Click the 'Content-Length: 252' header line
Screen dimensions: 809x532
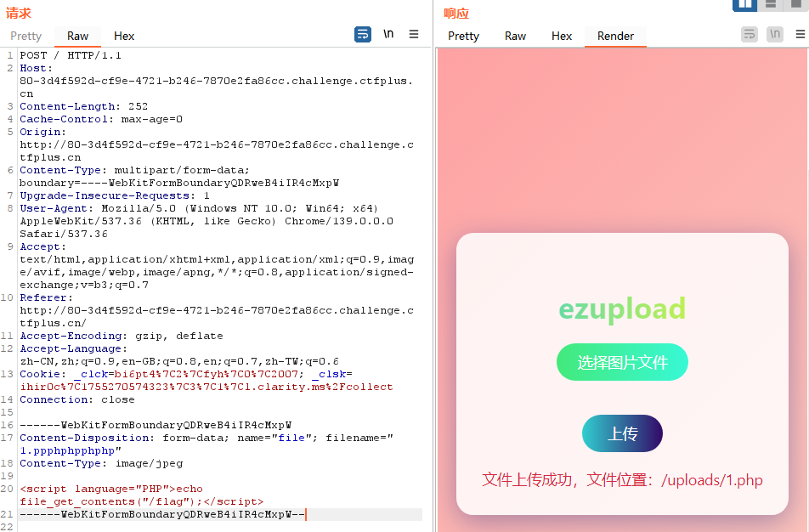point(83,106)
